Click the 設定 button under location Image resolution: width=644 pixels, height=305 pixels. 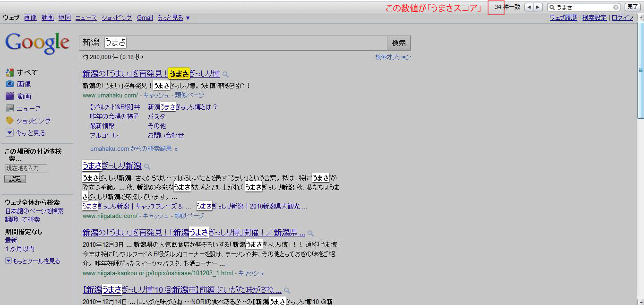click(15, 179)
